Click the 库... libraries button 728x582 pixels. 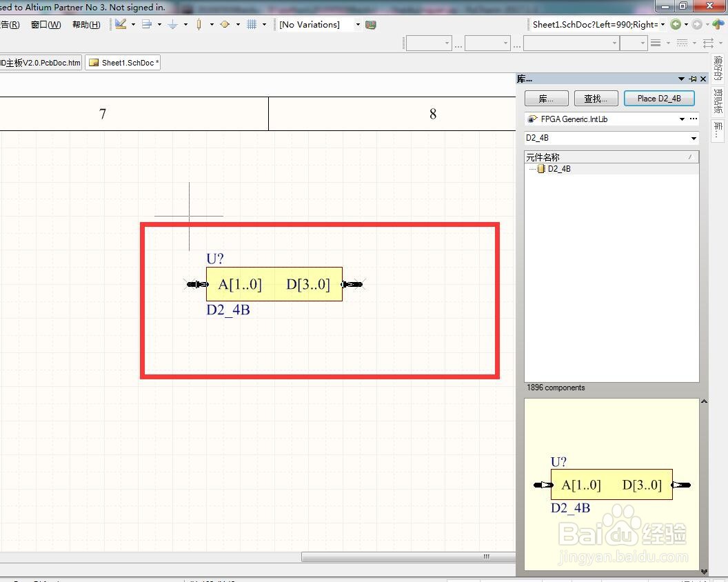(547, 99)
